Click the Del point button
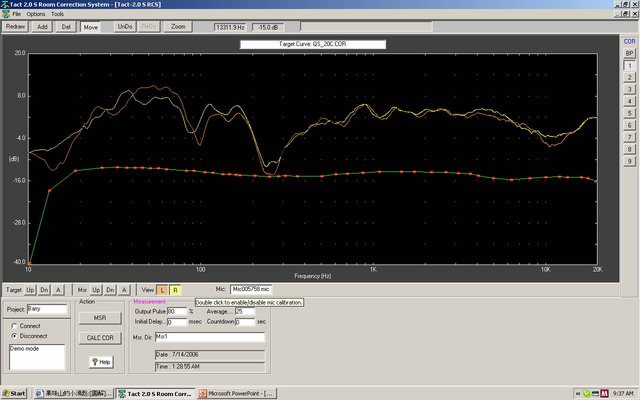Image resolution: width=640 pixels, height=400 pixels. (x=66, y=27)
